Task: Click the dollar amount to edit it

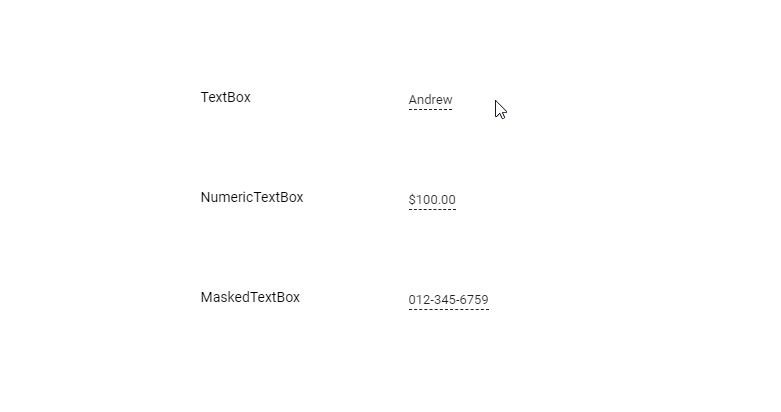Action: tap(432, 200)
